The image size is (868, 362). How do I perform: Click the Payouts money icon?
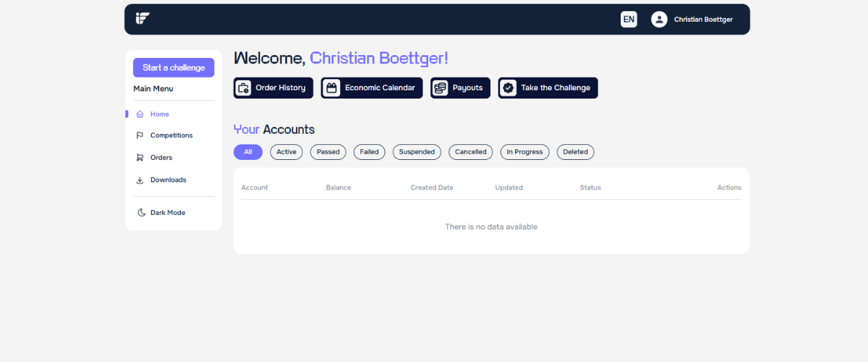tap(440, 88)
